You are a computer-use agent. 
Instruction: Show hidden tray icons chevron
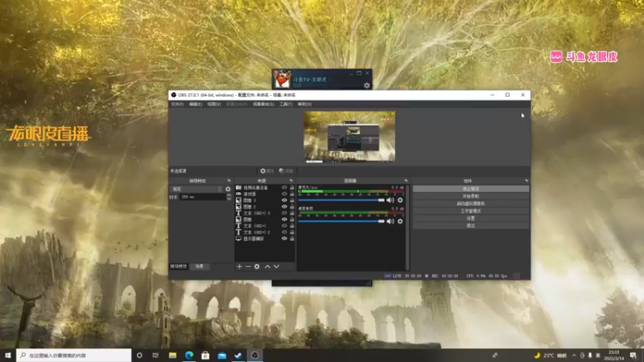click(x=574, y=356)
